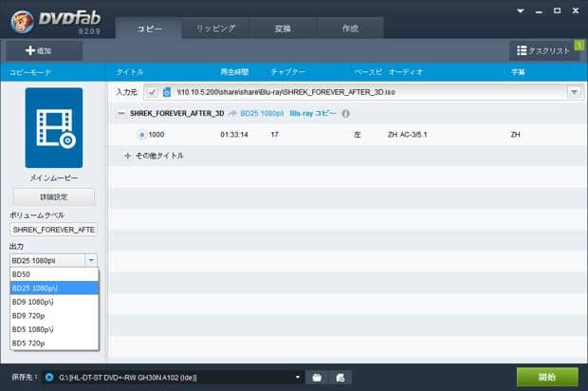Click the Chapter column header
This screenshot has width=588, height=391.
[288, 72]
